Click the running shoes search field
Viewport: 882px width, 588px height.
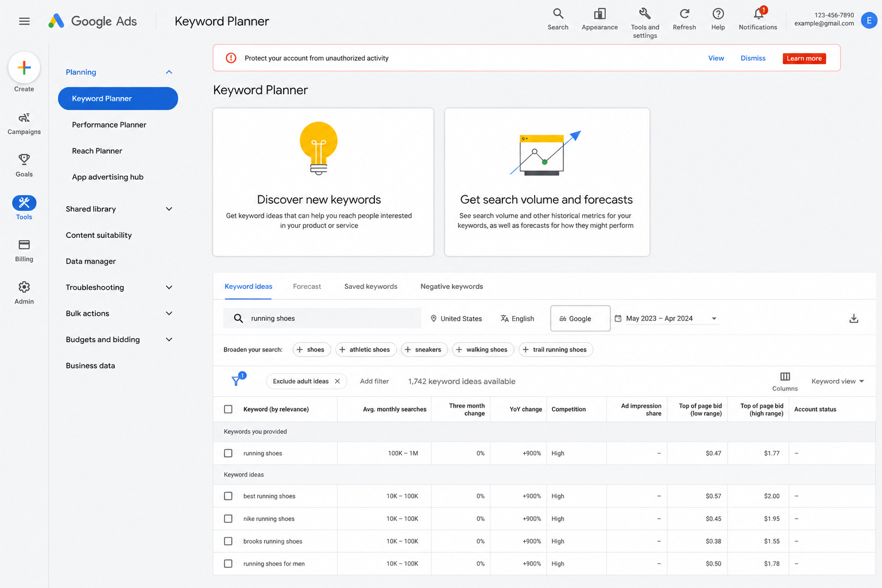tap(322, 318)
